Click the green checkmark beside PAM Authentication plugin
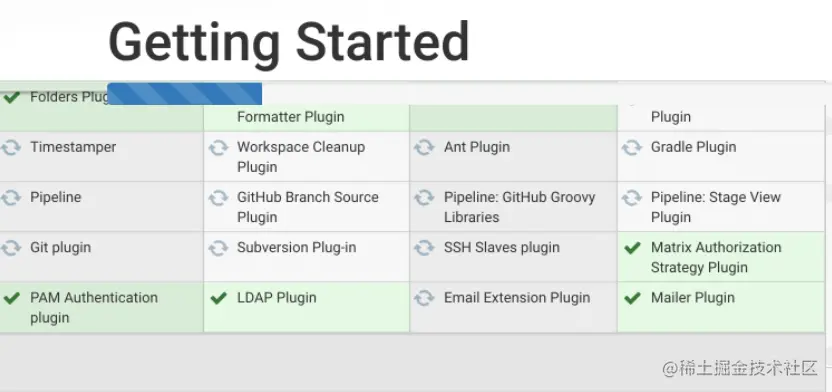This screenshot has height=392, width=832. 11,298
